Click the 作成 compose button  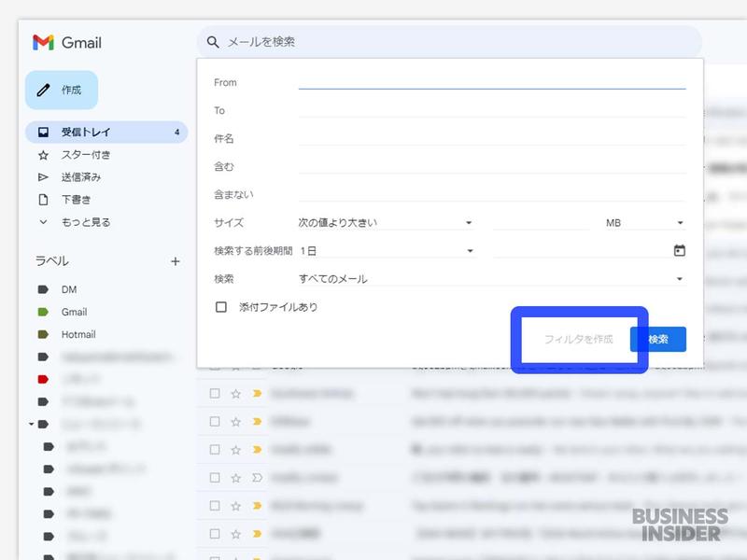62,90
